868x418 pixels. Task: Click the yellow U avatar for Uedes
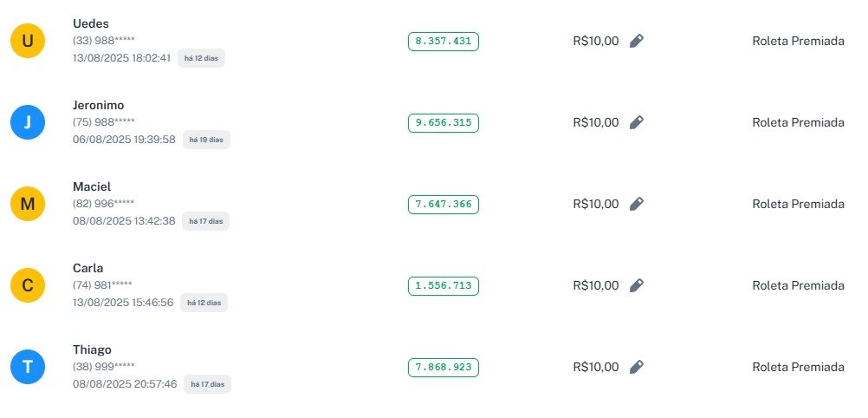click(28, 41)
